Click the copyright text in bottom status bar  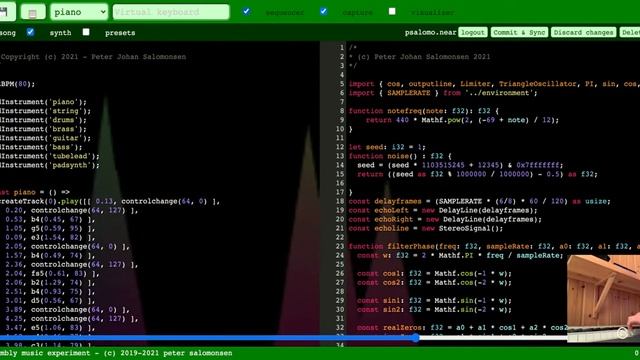tap(116, 353)
